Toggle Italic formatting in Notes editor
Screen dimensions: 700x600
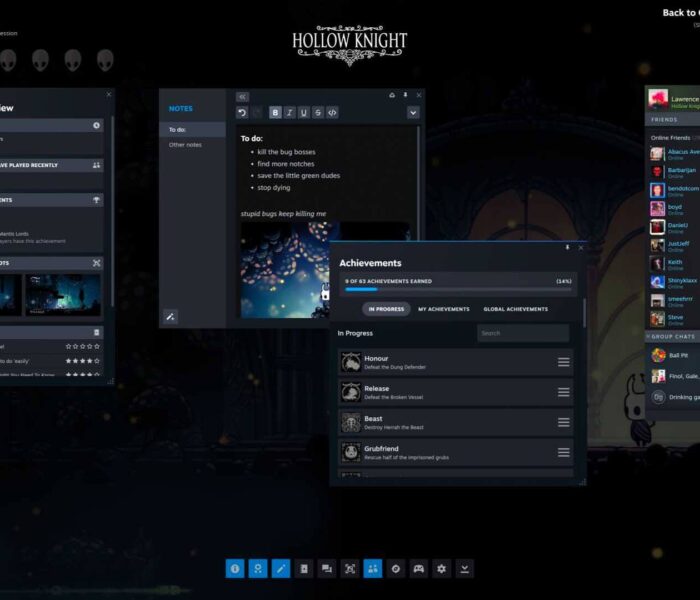point(290,112)
